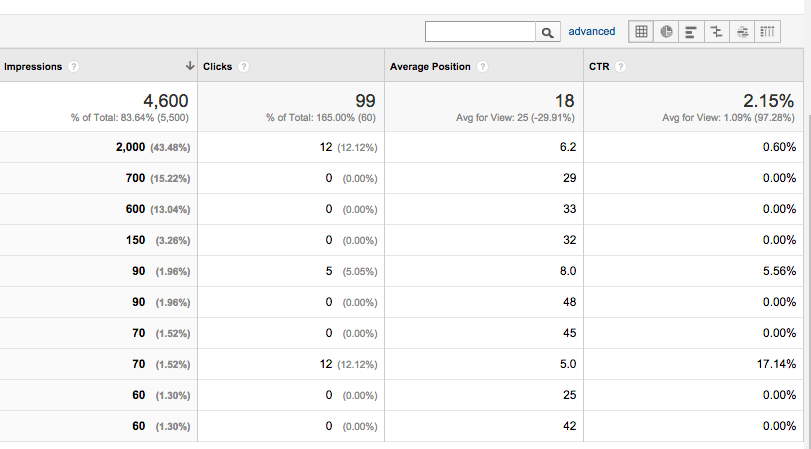Choose the Performance bar view icon
The height and width of the screenshot is (449, 811).
[691, 32]
